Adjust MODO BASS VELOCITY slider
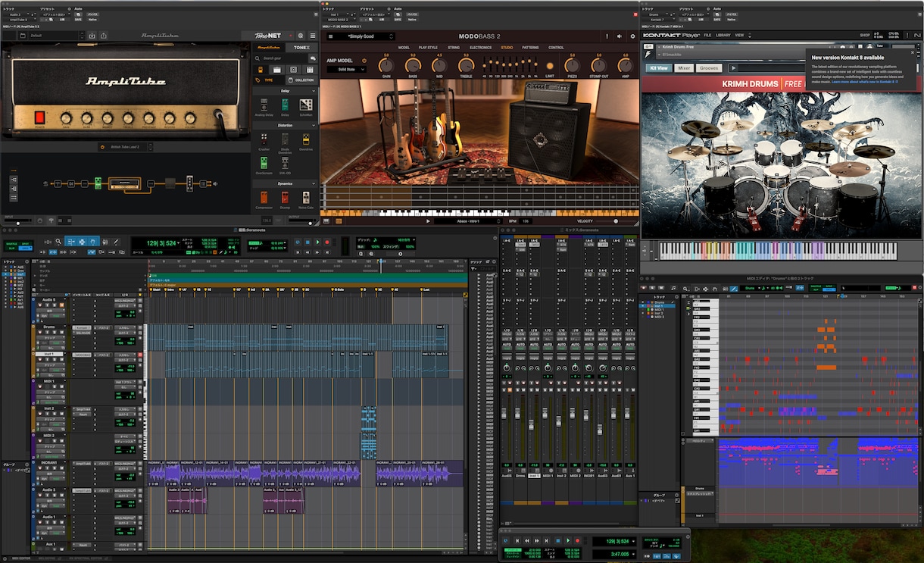Viewport: 924px width, 563px height. click(x=616, y=221)
